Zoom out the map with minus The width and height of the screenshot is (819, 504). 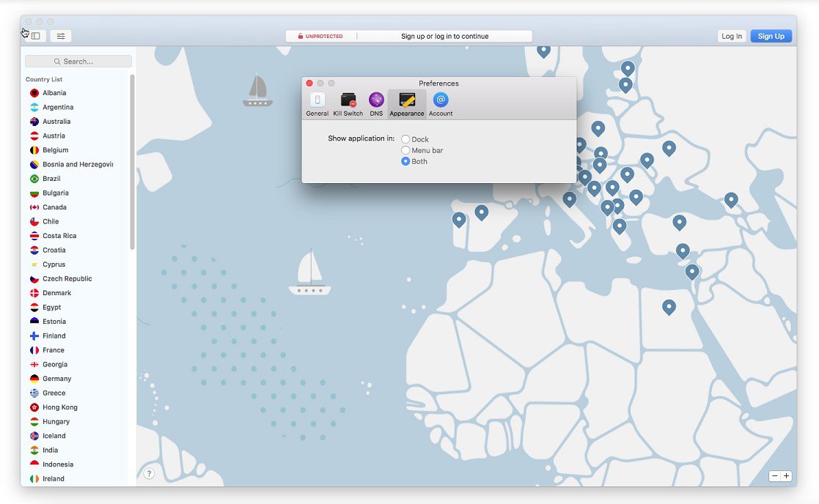tap(774, 476)
